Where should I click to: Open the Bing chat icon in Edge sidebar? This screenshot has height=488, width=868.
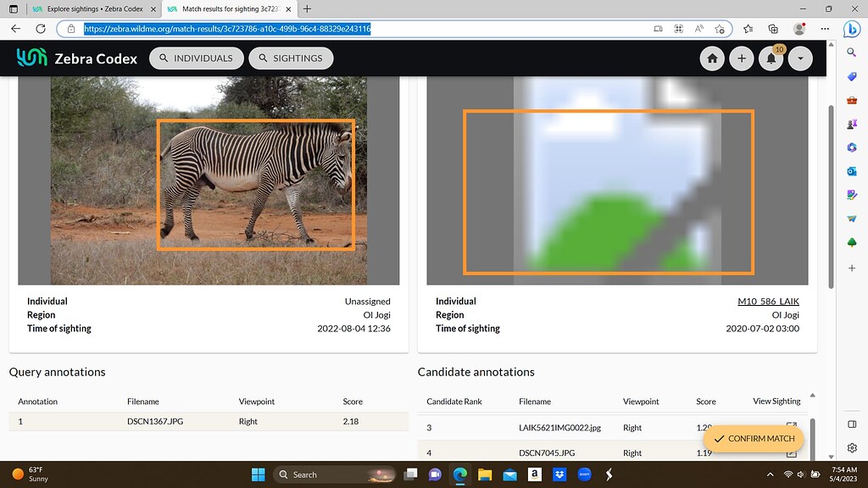point(852,27)
